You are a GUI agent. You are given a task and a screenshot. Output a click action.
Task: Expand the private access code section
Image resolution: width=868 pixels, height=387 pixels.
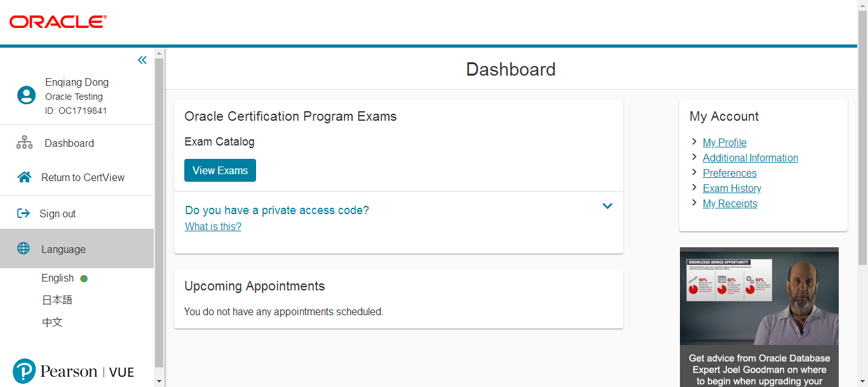pos(607,207)
